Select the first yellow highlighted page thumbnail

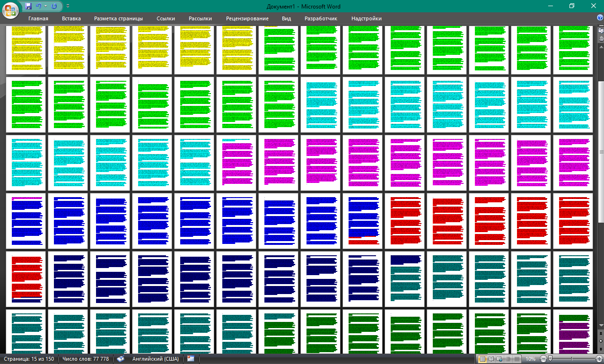pos(26,49)
